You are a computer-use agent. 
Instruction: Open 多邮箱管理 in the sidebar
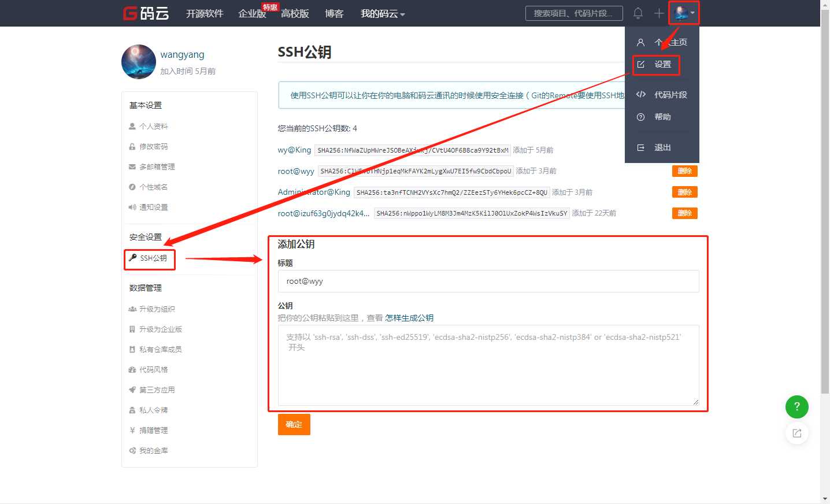tap(157, 166)
